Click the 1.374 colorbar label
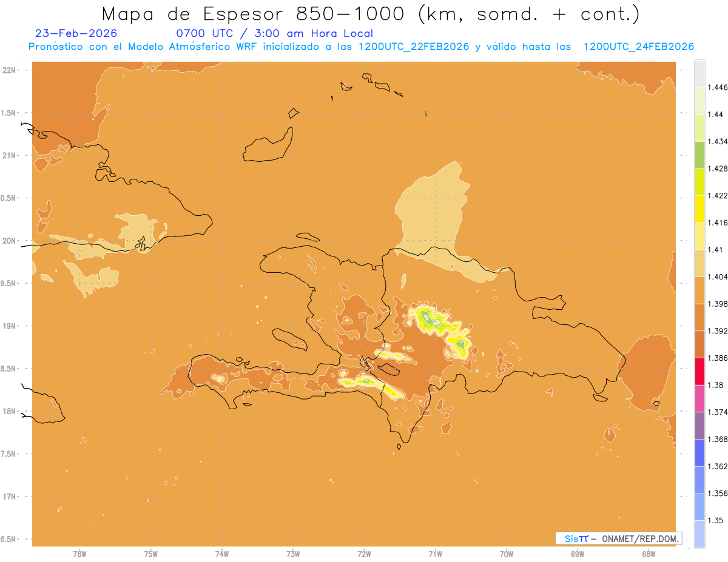 pos(718,412)
